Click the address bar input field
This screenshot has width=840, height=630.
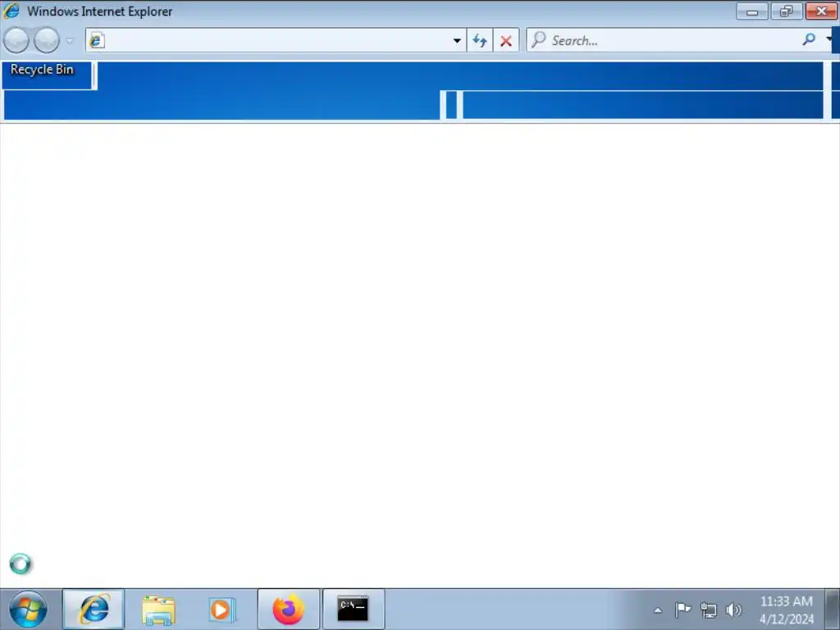pyautogui.click(x=276, y=41)
